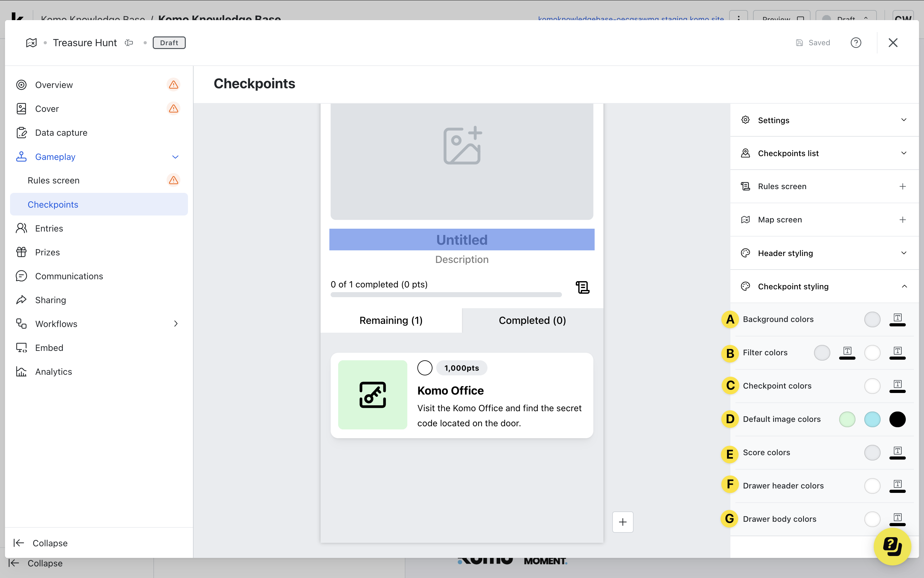Open Analytics from the sidebar
The height and width of the screenshot is (578, 924).
(53, 372)
